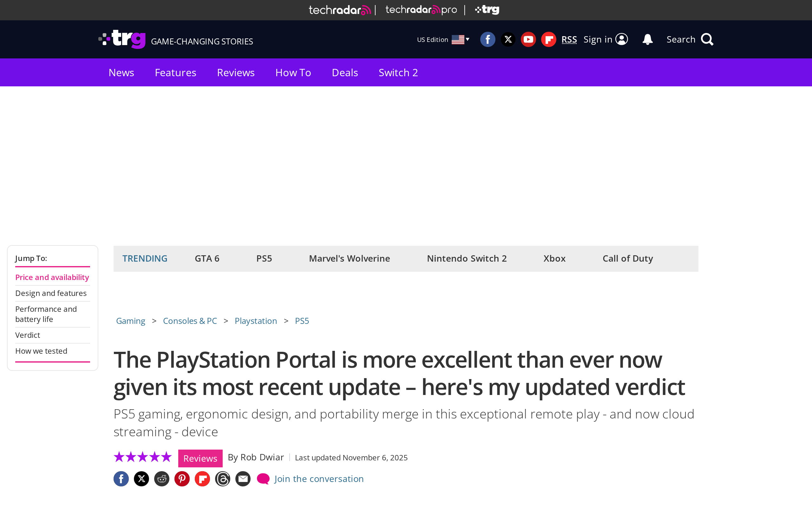Open the Deals menu item
Image resolution: width=812 pixels, height=508 pixels.
point(344,73)
